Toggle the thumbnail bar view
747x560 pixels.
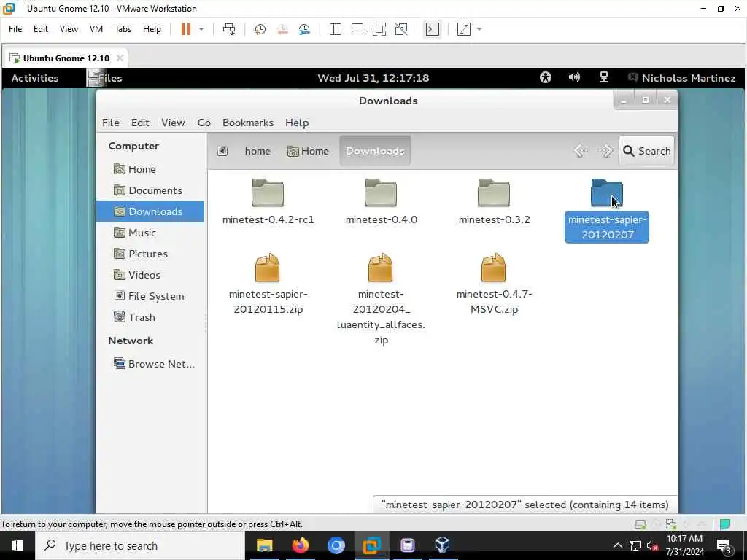tap(357, 29)
